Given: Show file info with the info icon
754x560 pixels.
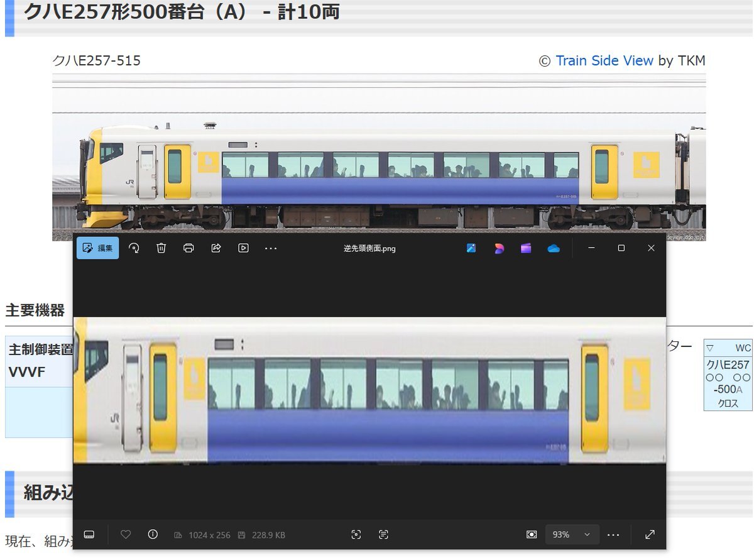Looking at the screenshot, I should click(153, 534).
